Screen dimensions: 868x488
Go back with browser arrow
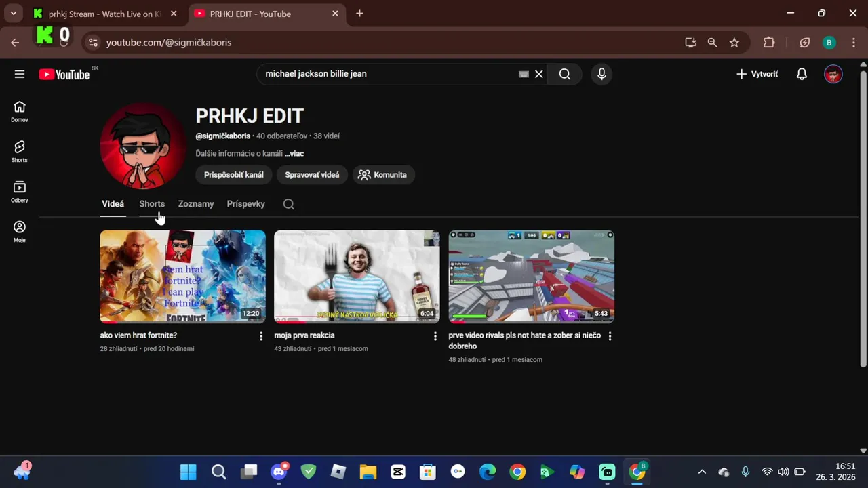[15, 43]
